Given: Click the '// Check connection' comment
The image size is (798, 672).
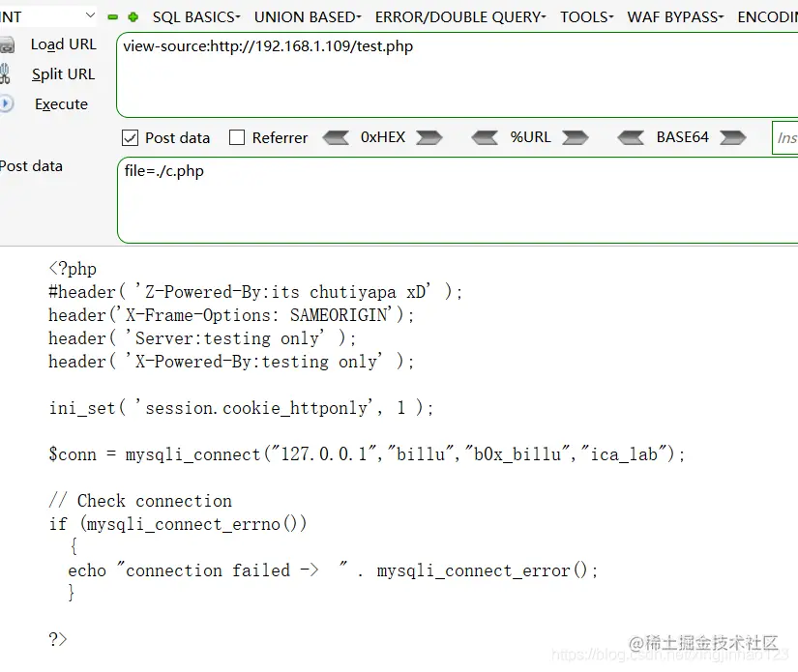Looking at the screenshot, I should 140,501.
